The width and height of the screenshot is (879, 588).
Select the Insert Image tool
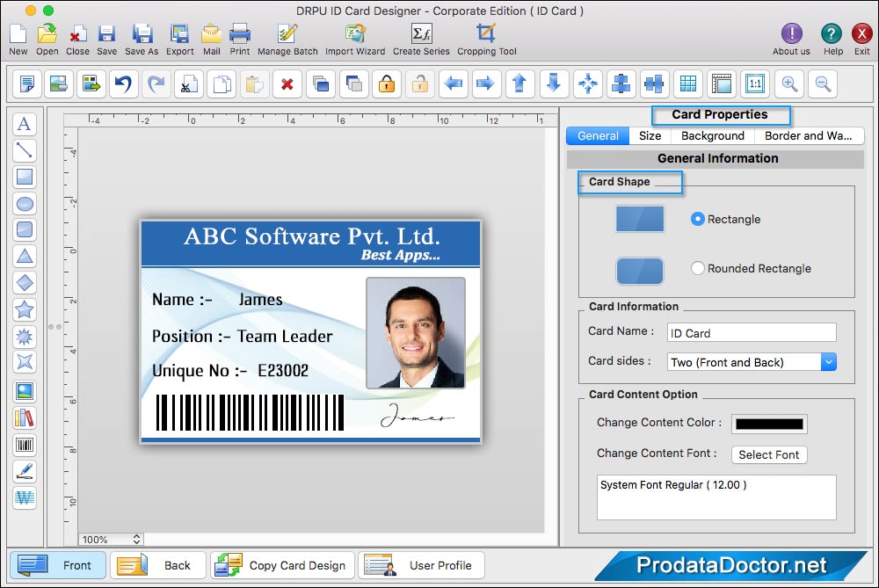24,391
